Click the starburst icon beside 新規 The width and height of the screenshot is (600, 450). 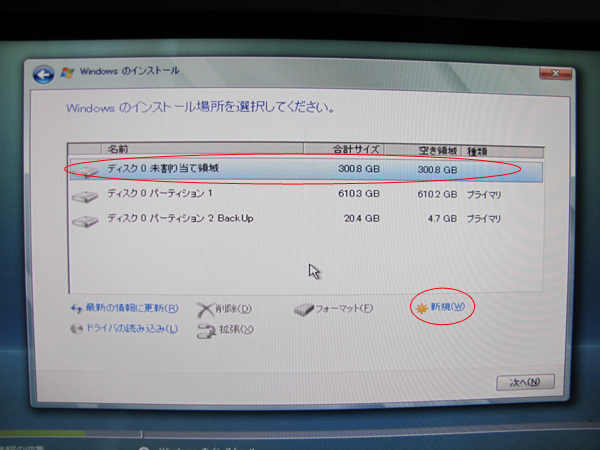422,308
